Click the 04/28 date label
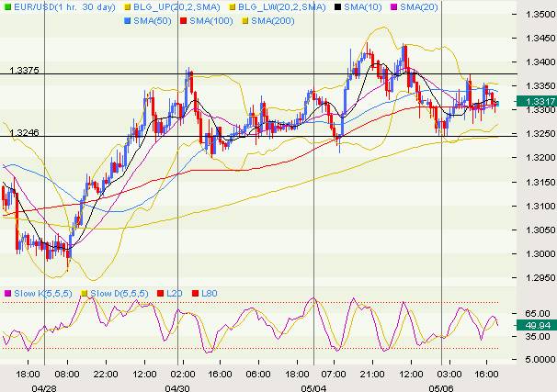Image resolution: width=557 pixels, height=392 pixels. coord(44,388)
